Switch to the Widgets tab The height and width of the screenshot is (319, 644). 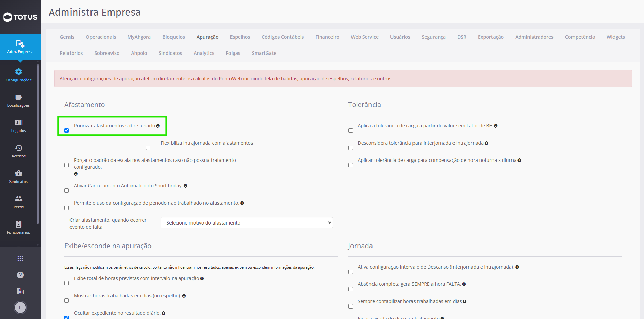pyautogui.click(x=616, y=37)
